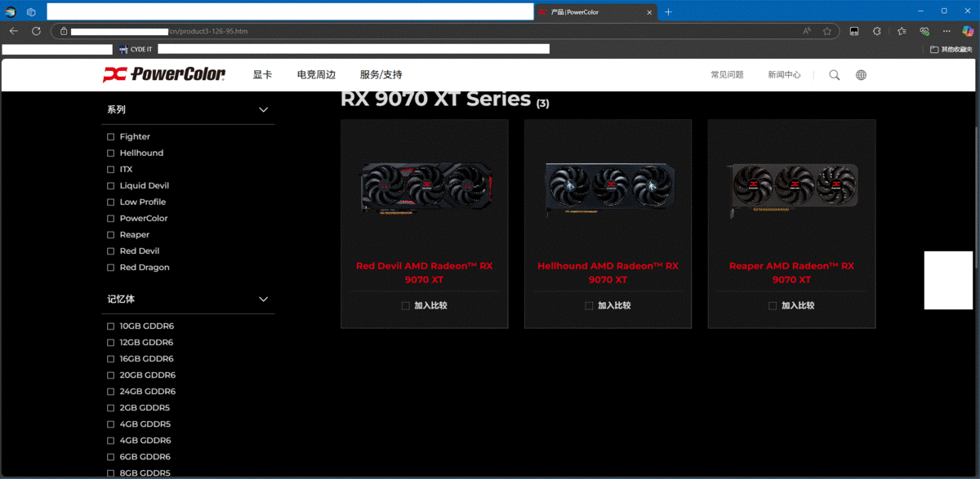Open the browser profile avatar icon
Screen dimensions: 980x479
pyautogui.click(x=11, y=11)
